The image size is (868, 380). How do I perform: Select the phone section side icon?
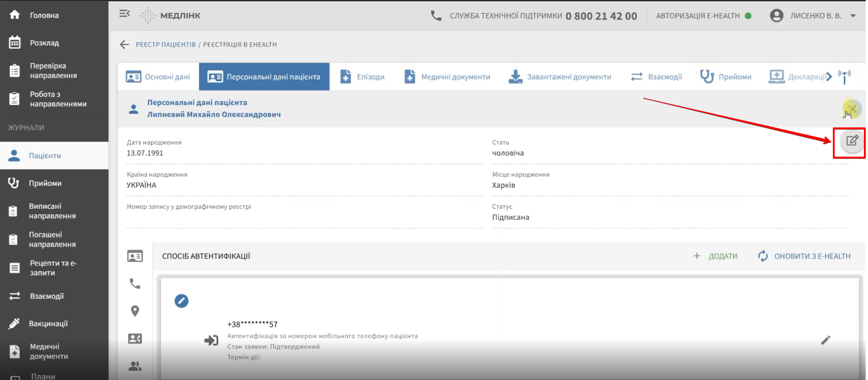click(135, 284)
